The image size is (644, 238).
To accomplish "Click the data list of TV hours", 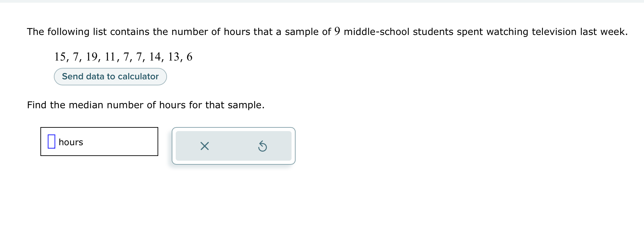I will tap(123, 56).
